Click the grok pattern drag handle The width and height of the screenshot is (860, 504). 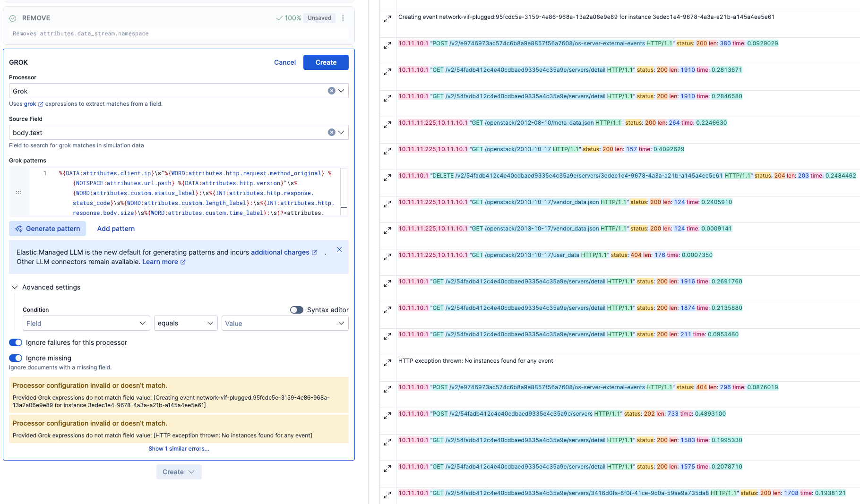18,192
